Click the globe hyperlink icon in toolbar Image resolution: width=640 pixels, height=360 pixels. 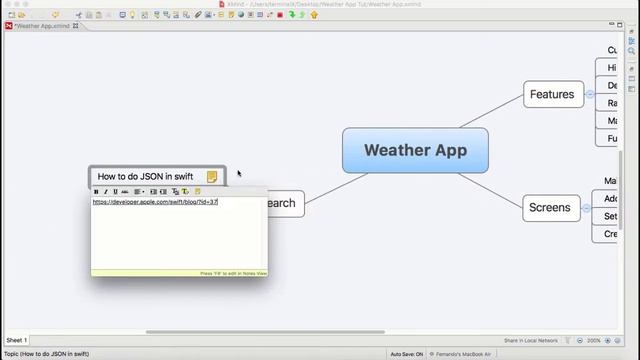[x=241, y=15]
